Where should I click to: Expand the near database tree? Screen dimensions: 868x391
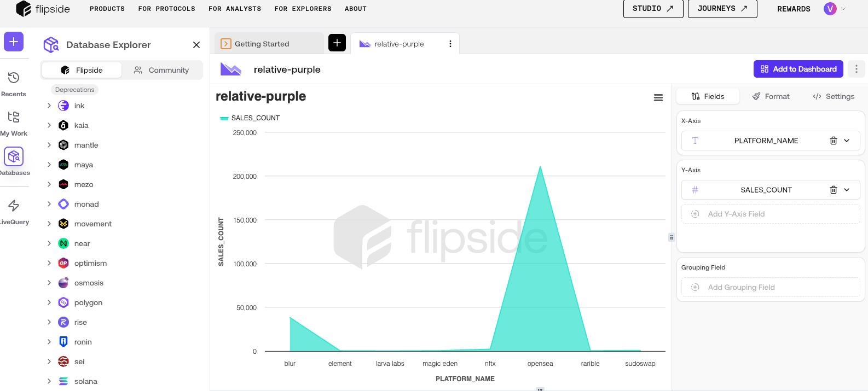[49, 243]
